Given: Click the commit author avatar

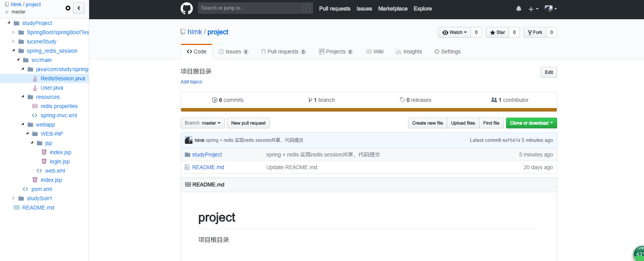Looking at the screenshot, I should coord(189,140).
